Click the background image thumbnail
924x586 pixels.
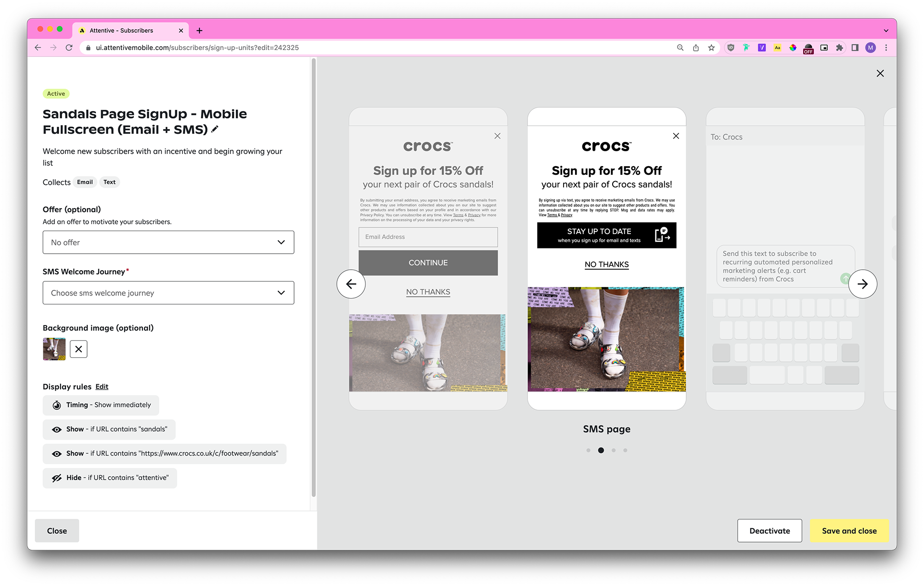(x=54, y=349)
